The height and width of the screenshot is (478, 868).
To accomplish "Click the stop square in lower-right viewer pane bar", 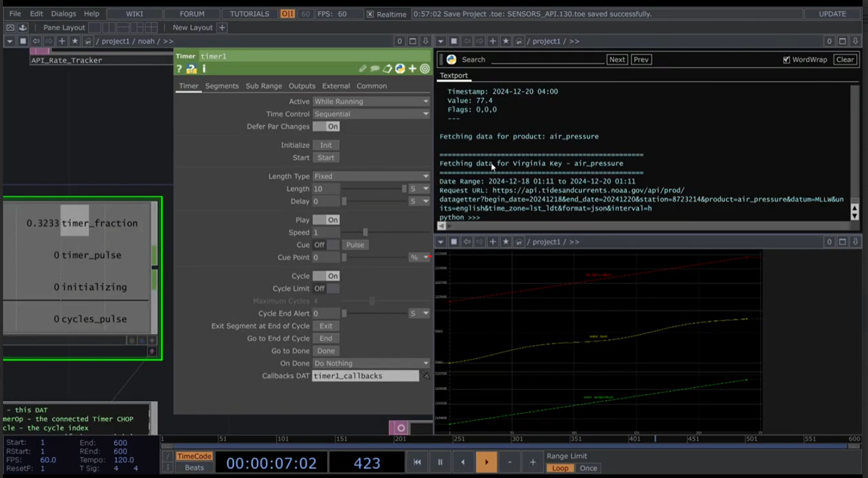I will [x=454, y=241].
